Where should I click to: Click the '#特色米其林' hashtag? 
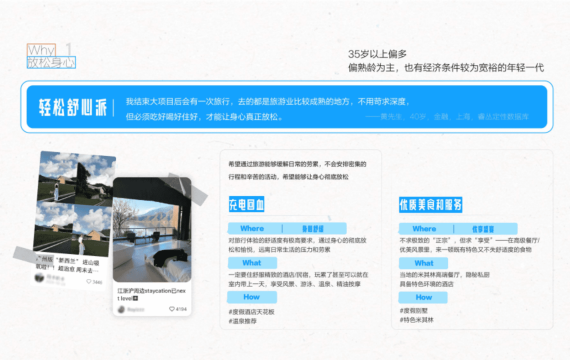417,320
